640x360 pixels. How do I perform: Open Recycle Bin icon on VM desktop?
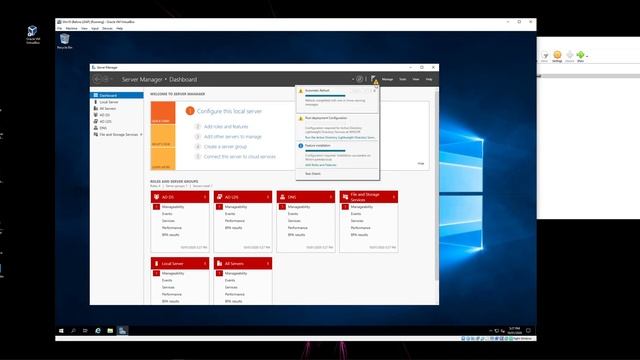point(64,41)
